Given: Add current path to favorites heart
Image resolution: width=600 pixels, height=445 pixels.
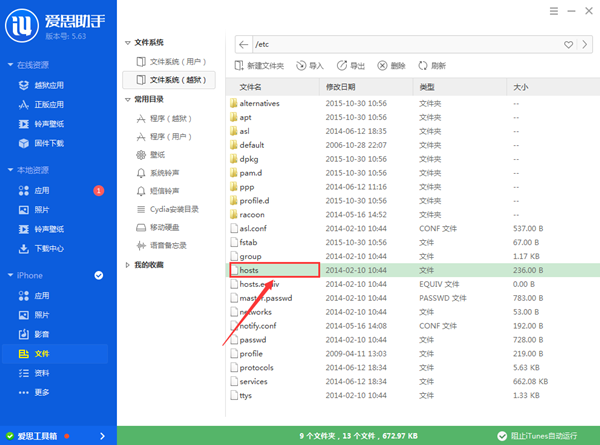Looking at the screenshot, I should (568, 45).
